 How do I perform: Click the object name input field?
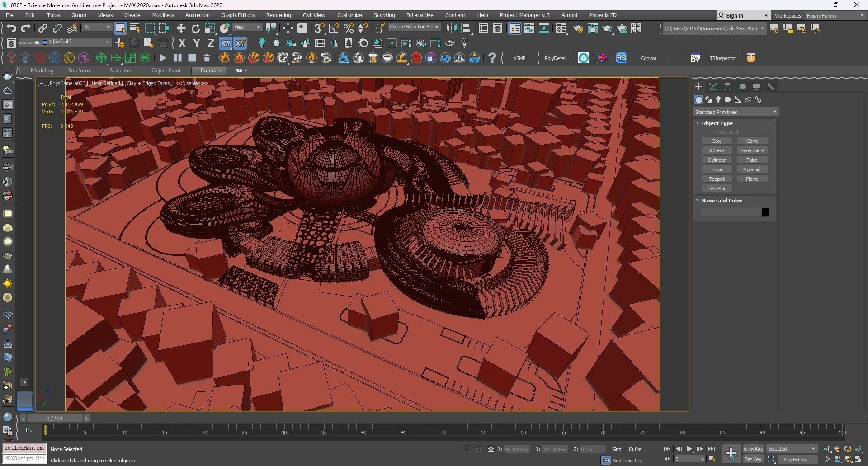pyautogui.click(x=730, y=212)
